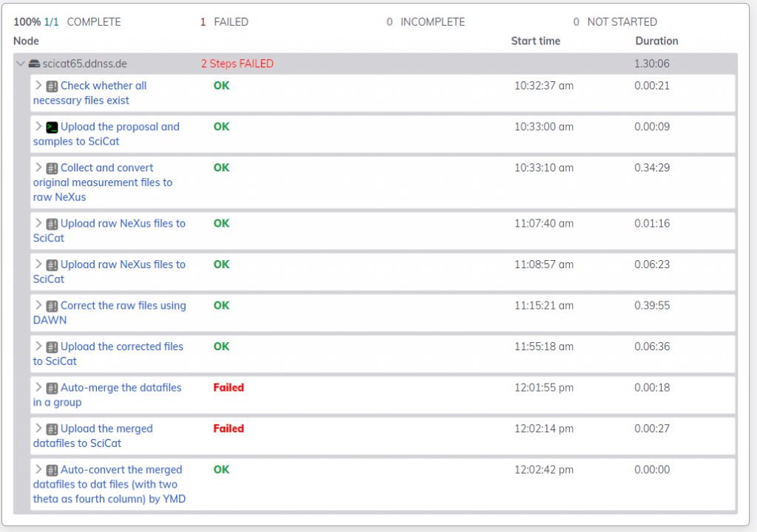Expand 'Upload raw NeXus files' step started 11:08:57

click(x=38, y=264)
